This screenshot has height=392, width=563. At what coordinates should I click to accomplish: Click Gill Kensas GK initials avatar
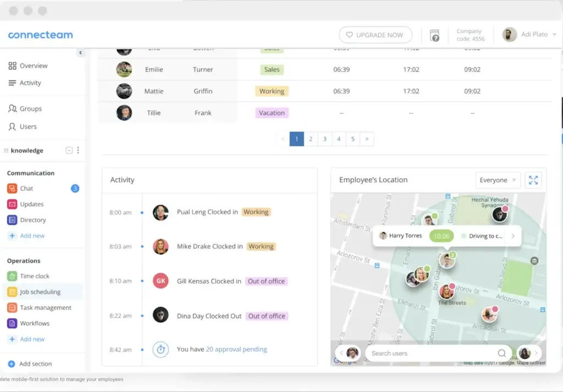coord(161,281)
